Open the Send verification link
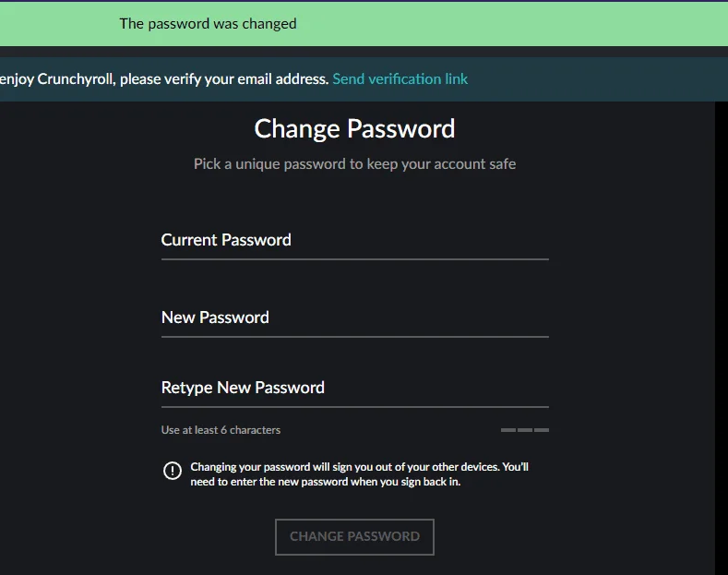This screenshot has width=728, height=575. pyautogui.click(x=400, y=79)
